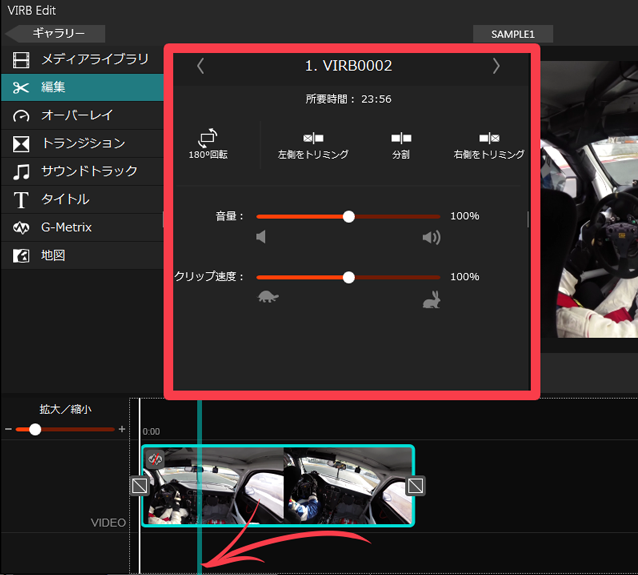Image resolution: width=638 pixels, height=575 pixels.
Task: Click the end transition marker on clip
Action: [415, 486]
